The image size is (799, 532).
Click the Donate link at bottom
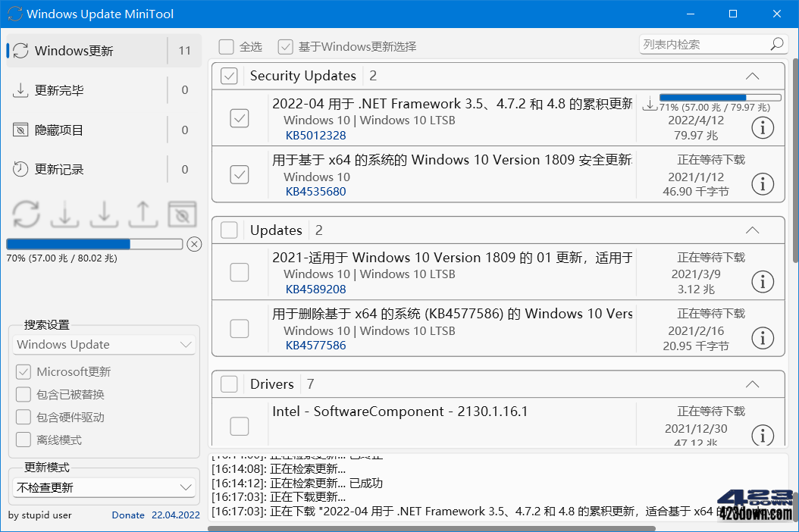tap(127, 515)
